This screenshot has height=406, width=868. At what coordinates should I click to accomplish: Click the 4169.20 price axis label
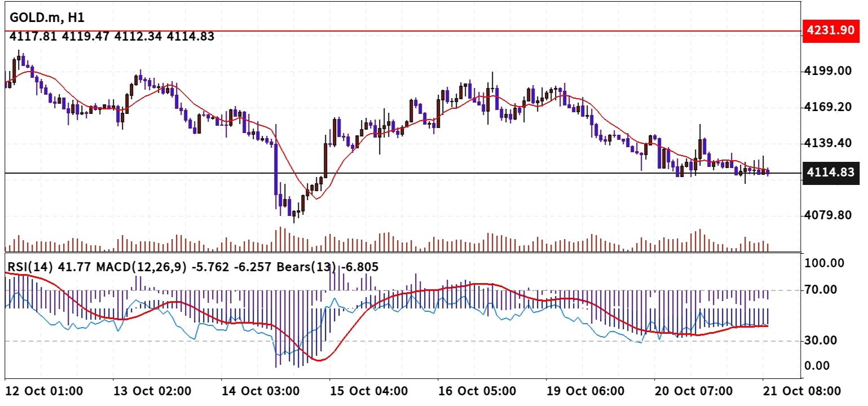[829, 107]
